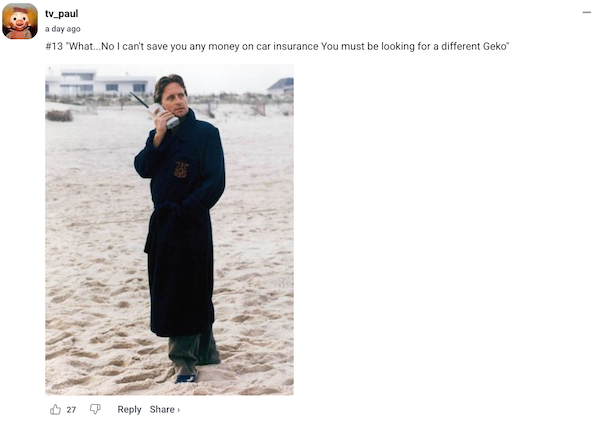Image resolution: width=600 pixels, height=422 pixels.
Task: Enlarge the attached beach photo
Action: [x=170, y=230]
